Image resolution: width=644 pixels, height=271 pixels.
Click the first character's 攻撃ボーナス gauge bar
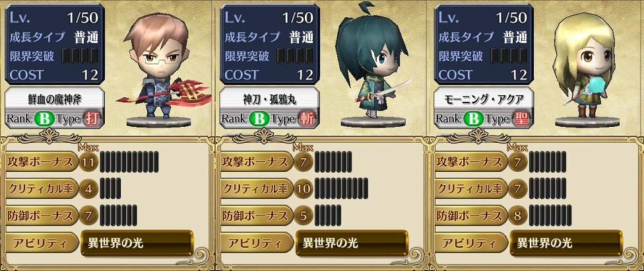[x=129, y=162]
